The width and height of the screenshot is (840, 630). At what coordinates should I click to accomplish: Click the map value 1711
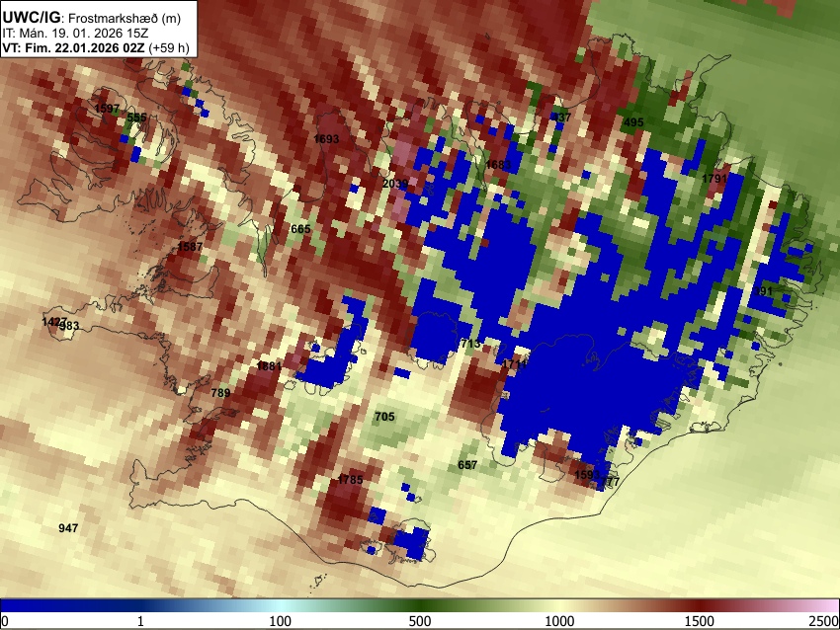pos(514,364)
